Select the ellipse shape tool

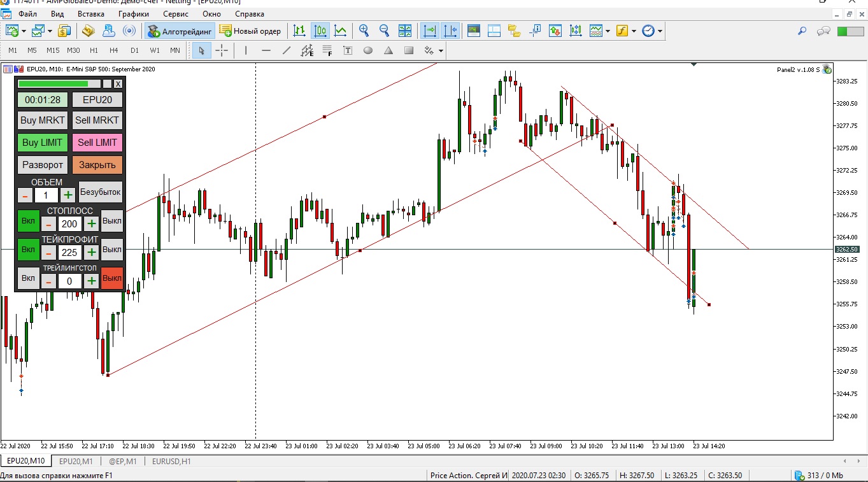tap(368, 50)
